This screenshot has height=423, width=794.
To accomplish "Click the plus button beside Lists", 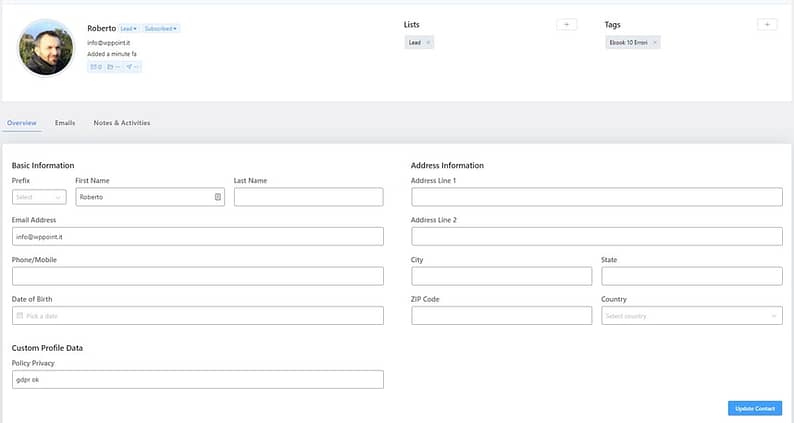I will point(566,24).
